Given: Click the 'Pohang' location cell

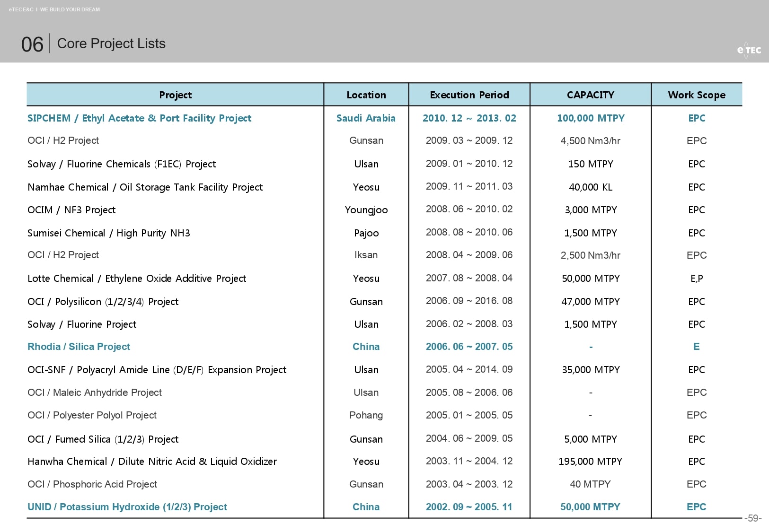Looking at the screenshot, I should coord(366,415).
